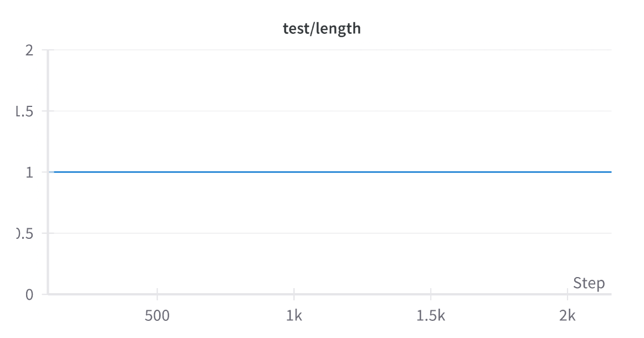Select the 1k x-axis tick label
This screenshot has width=644, height=338.
(x=294, y=316)
